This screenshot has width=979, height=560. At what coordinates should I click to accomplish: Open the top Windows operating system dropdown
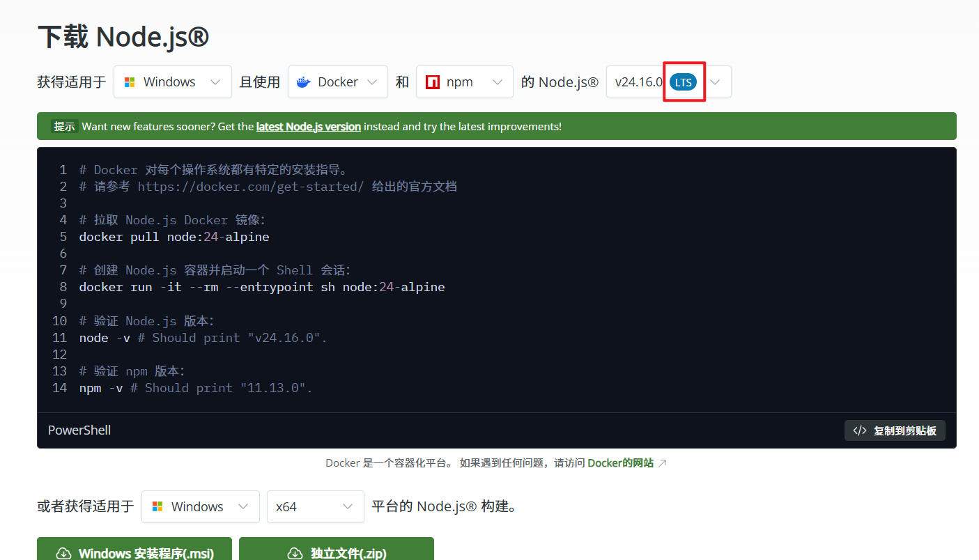[x=173, y=82]
